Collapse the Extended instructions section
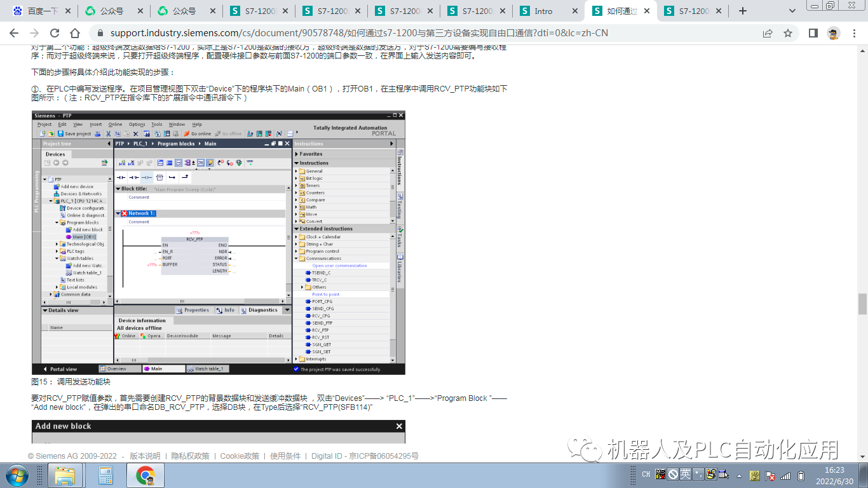The image size is (868, 488). 297,229
